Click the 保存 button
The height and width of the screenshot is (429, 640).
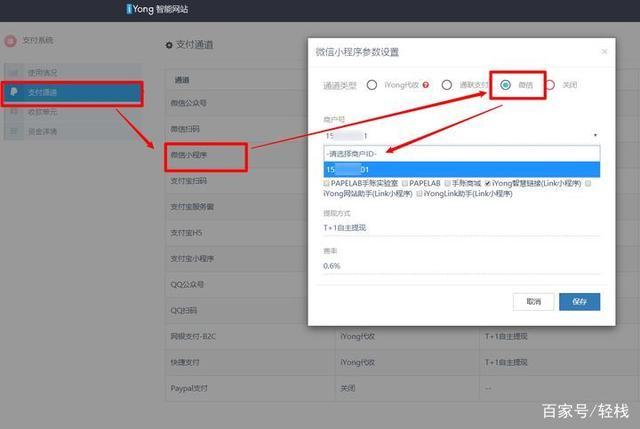coord(579,301)
